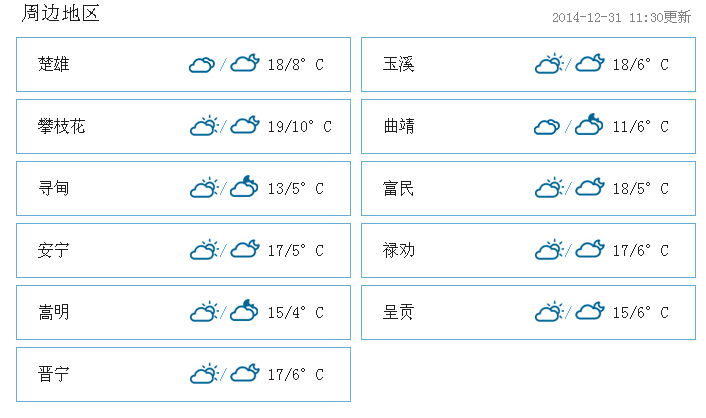
Task: Open the 玉溪 city forecast link
Action: 398,64
